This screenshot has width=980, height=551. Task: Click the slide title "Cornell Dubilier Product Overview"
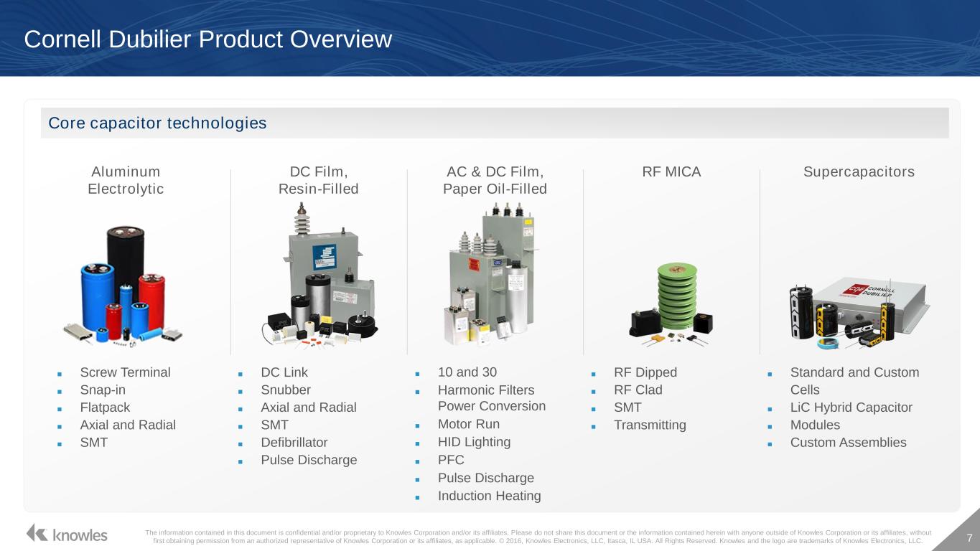coord(208,39)
